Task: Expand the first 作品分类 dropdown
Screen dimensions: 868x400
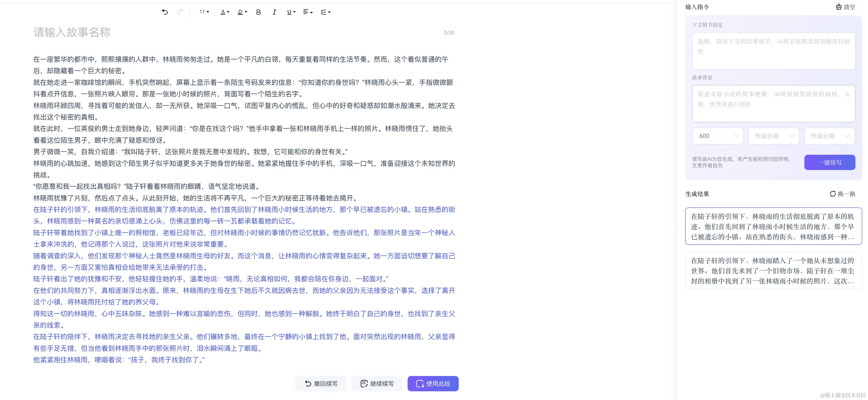Action: pos(773,136)
